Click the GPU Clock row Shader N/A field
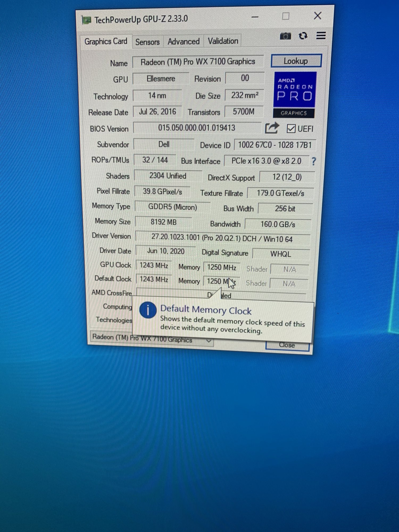This screenshot has width=399, height=532. [x=290, y=269]
